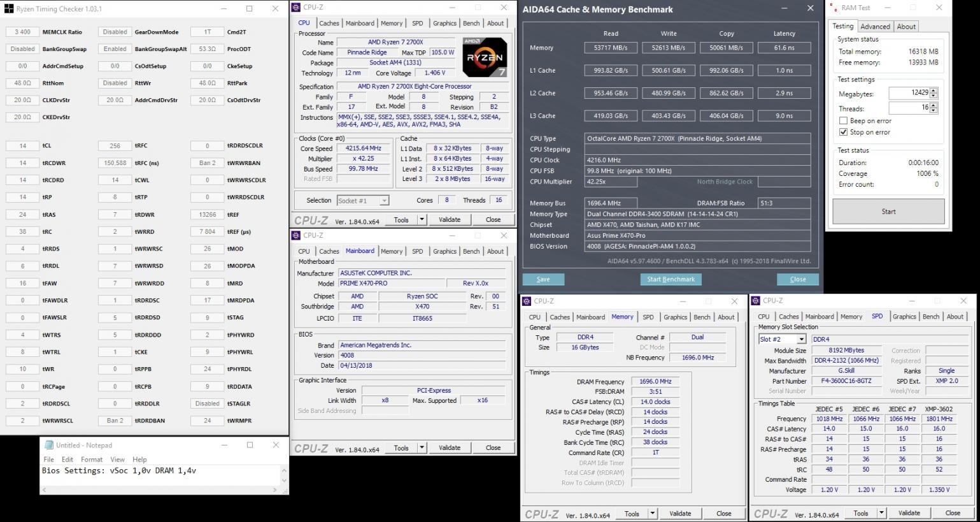
Task: Increase Megabytes with the up stepper arrow
Action: [x=934, y=91]
